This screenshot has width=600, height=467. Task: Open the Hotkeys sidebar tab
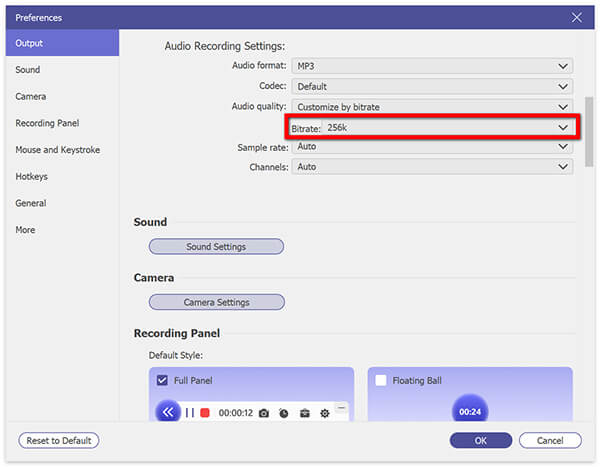click(62, 176)
